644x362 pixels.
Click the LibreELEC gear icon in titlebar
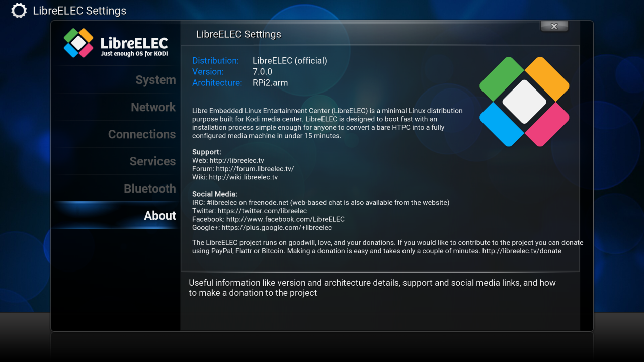(x=19, y=10)
